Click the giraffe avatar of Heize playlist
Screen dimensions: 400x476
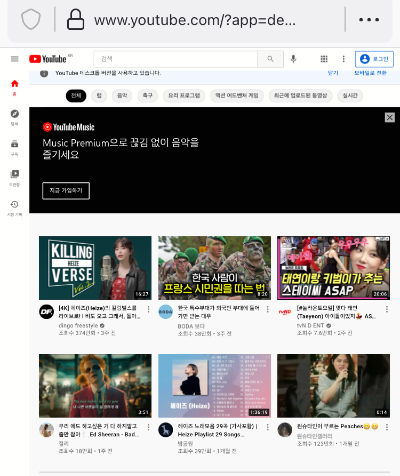pyautogui.click(x=165, y=430)
